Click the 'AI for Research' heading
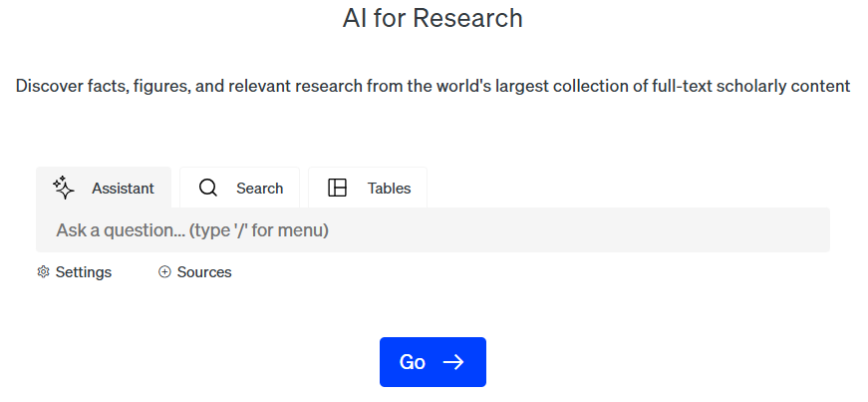This screenshot has width=868, height=402. (433, 18)
